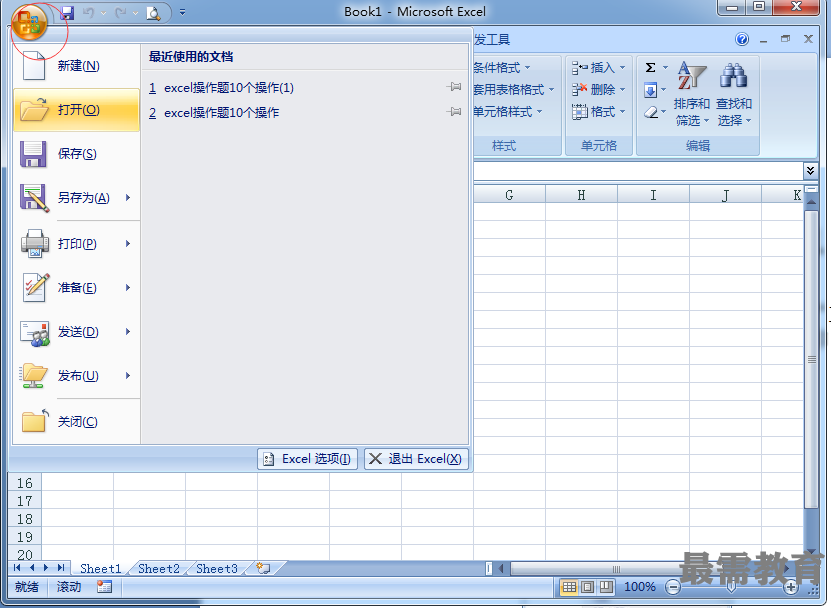Screen dimensions: 831x608
Task: Switch to the Sheet3 tab
Action: point(217,569)
